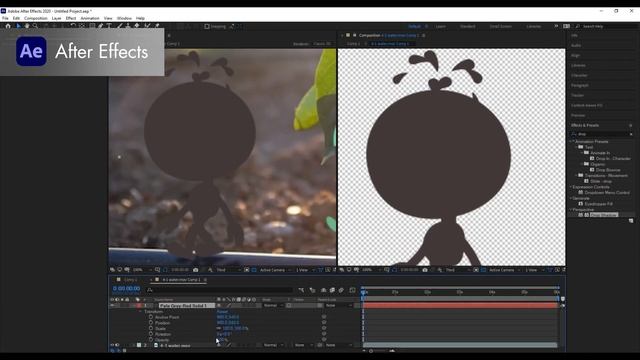Click the red Pale Gray-Red Solid layer bar
This screenshot has width=640, height=360.
460,305
